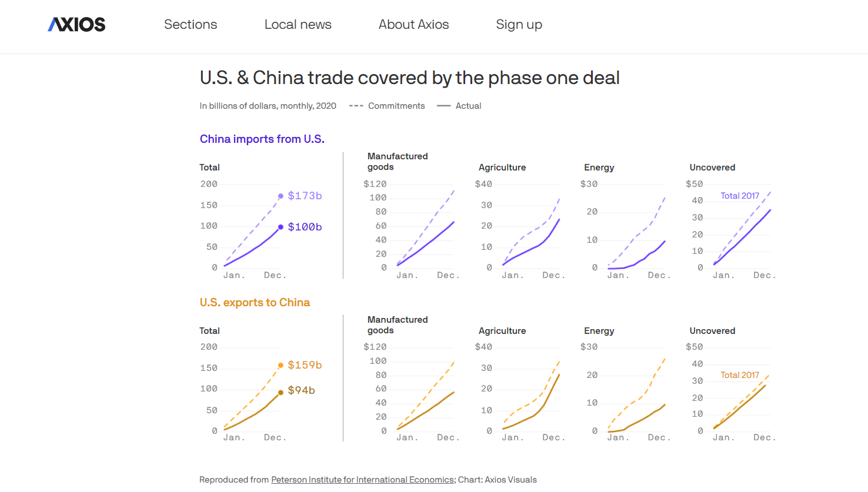Click the $159b exports commitment point
Viewport: 868px width, 492px height.
point(281,365)
